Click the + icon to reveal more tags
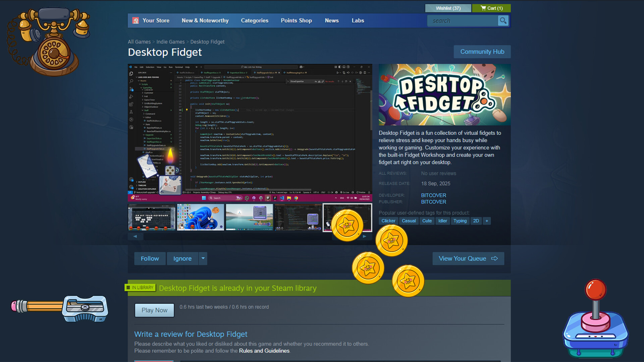Viewport: 644px width, 362px height. pyautogui.click(x=487, y=221)
